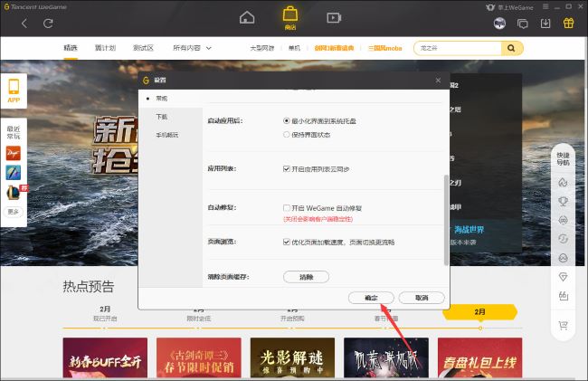Screen dimensions: 588x381
Task: Click the search magnifier button
Action: [x=513, y=48]
